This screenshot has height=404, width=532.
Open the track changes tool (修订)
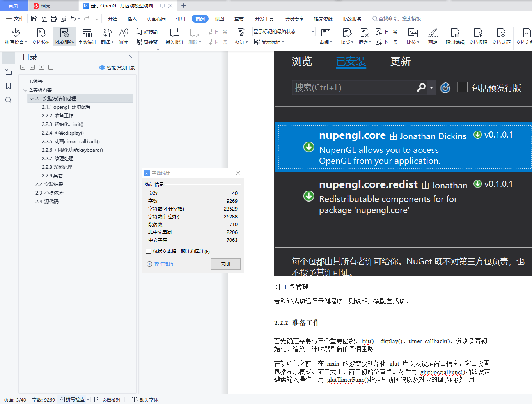241,37
